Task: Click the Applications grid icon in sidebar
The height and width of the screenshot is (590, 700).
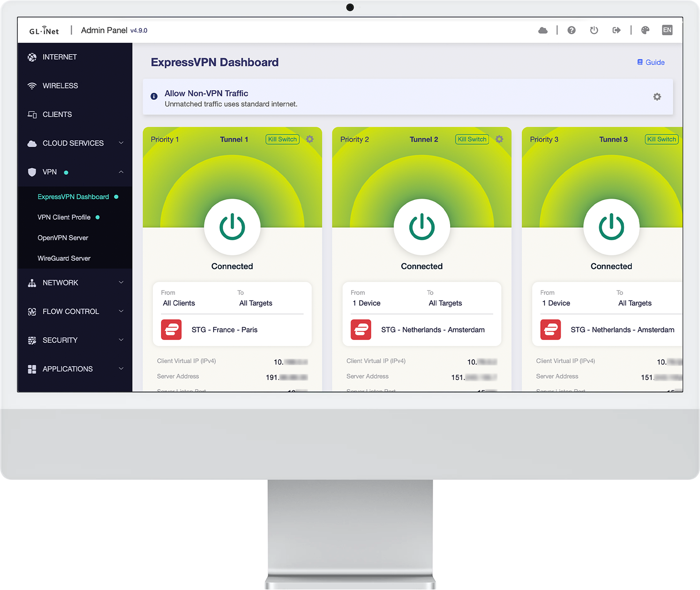Action: click(32, 369)
